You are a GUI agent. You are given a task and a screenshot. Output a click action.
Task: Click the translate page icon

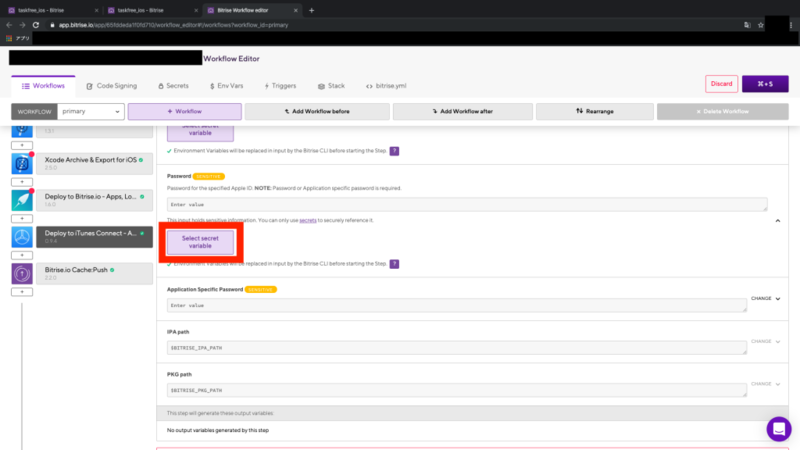[747, 25]
